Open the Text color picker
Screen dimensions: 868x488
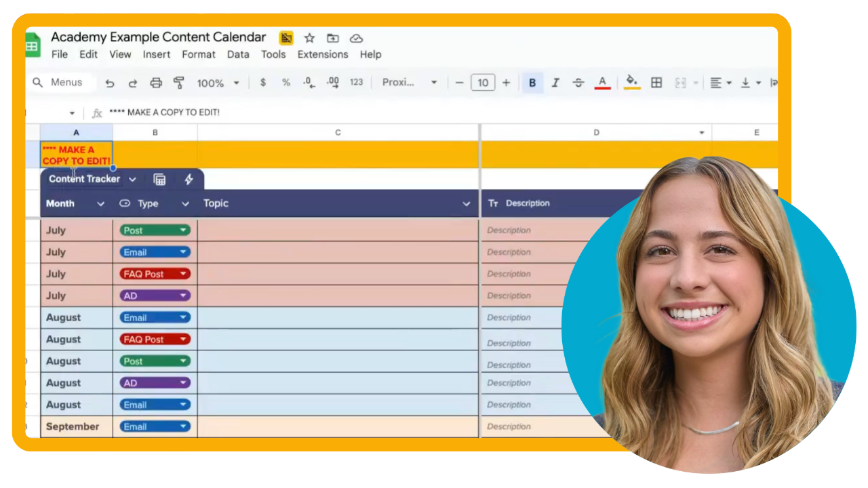coord(601,82)
